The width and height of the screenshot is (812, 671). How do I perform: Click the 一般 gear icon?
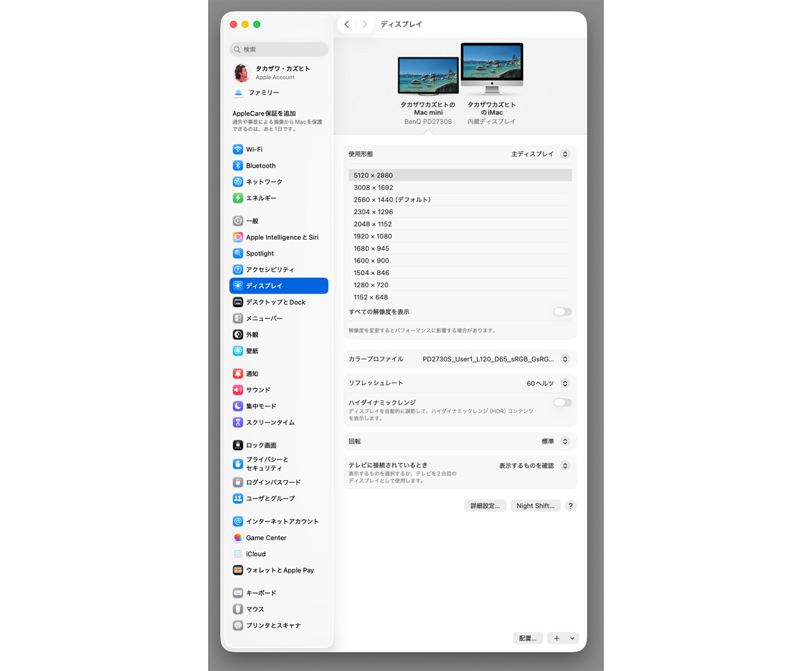click(x=238, y=221)
